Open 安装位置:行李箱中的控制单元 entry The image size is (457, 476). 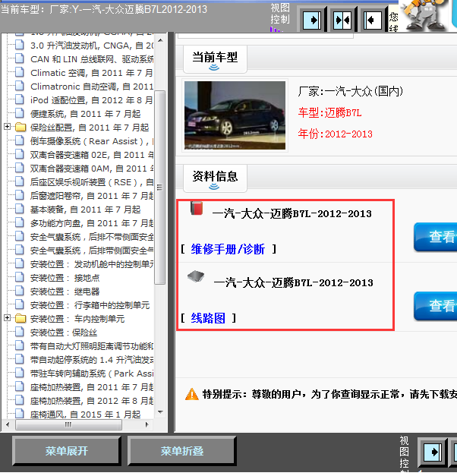pos(90,305)
